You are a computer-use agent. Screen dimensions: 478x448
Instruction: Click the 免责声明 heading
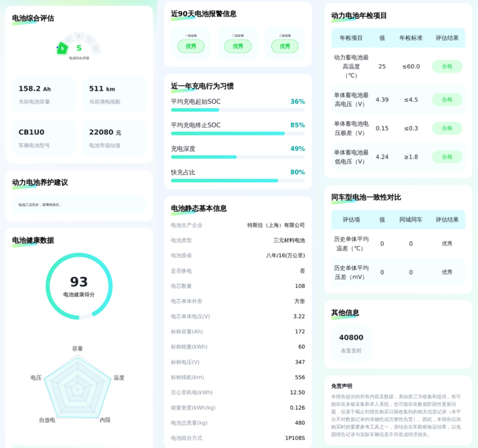(341, 386)
